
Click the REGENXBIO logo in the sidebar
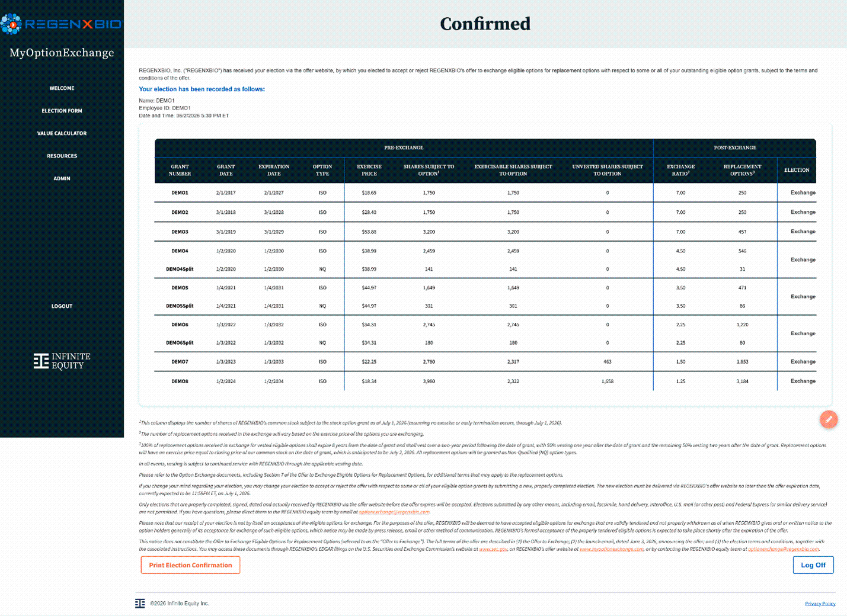click(62, 24)
